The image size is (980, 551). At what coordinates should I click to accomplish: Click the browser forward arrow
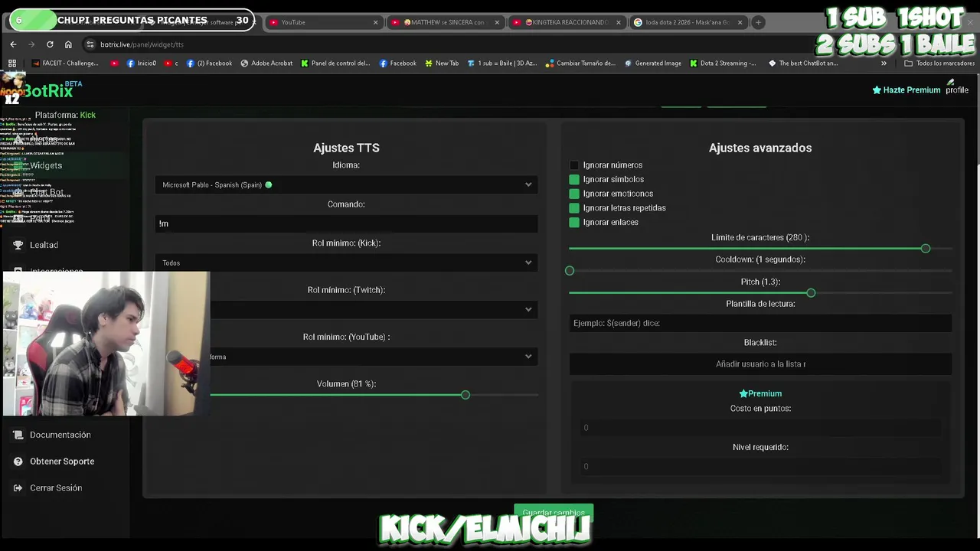(x=31, y=44)
